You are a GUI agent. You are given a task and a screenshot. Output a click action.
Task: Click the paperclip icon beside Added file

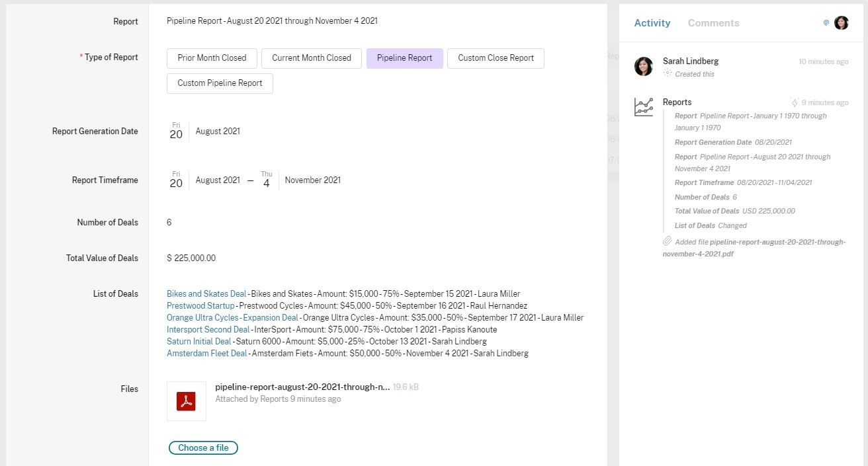click(668, 241)
